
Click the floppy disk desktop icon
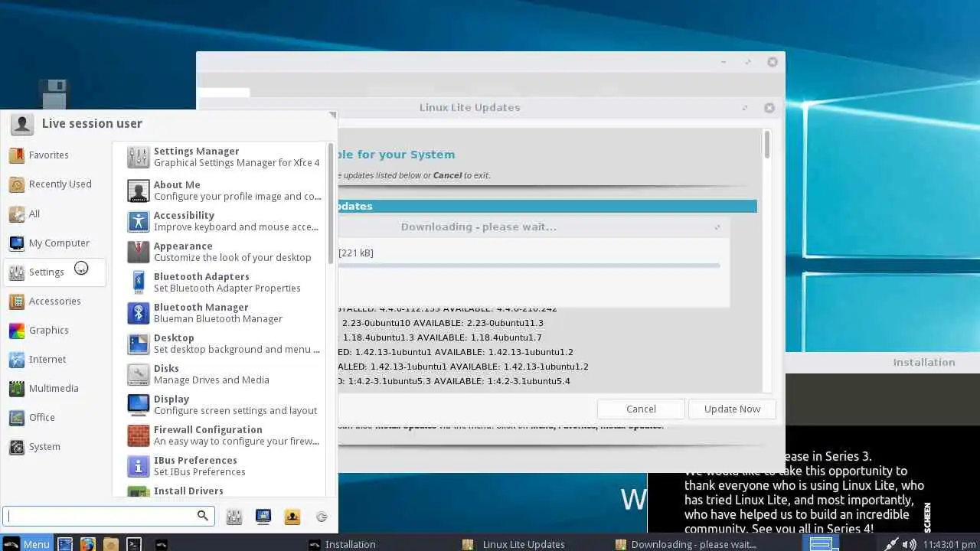click(54, 95)
